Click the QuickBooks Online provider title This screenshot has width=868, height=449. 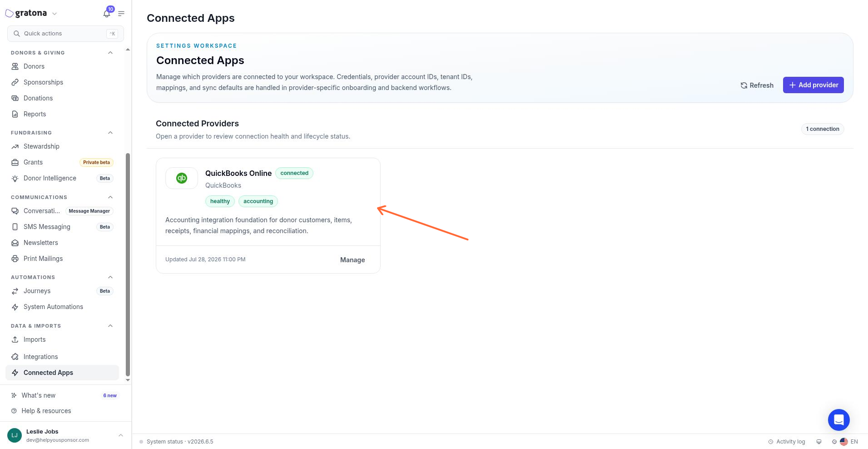coord(238,173)
